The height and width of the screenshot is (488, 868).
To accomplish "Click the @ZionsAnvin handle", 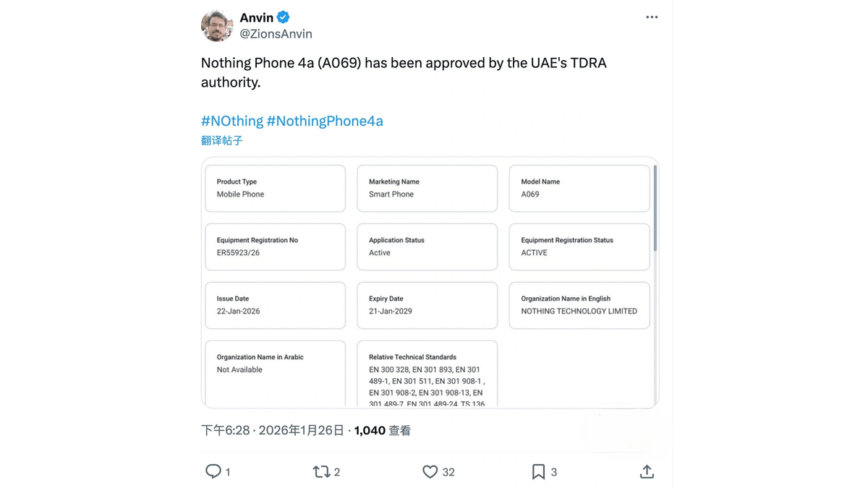I will [276, 34].
